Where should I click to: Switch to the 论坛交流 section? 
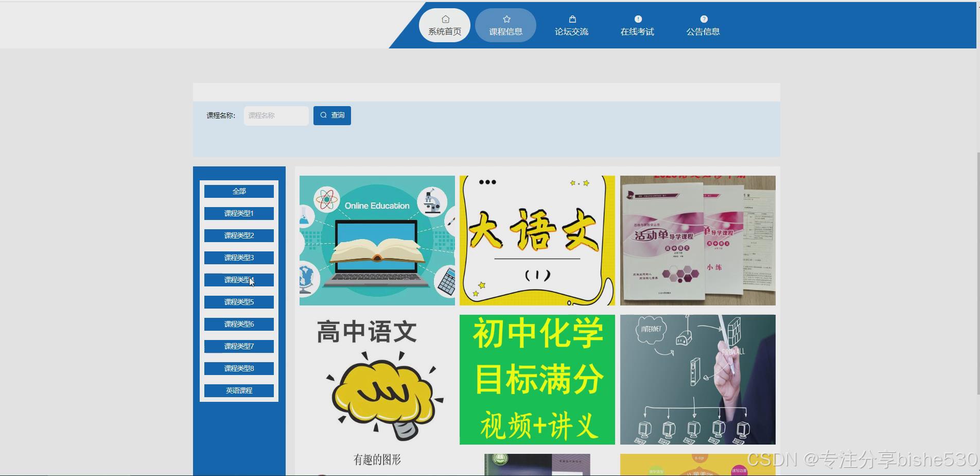pos(571,31)
